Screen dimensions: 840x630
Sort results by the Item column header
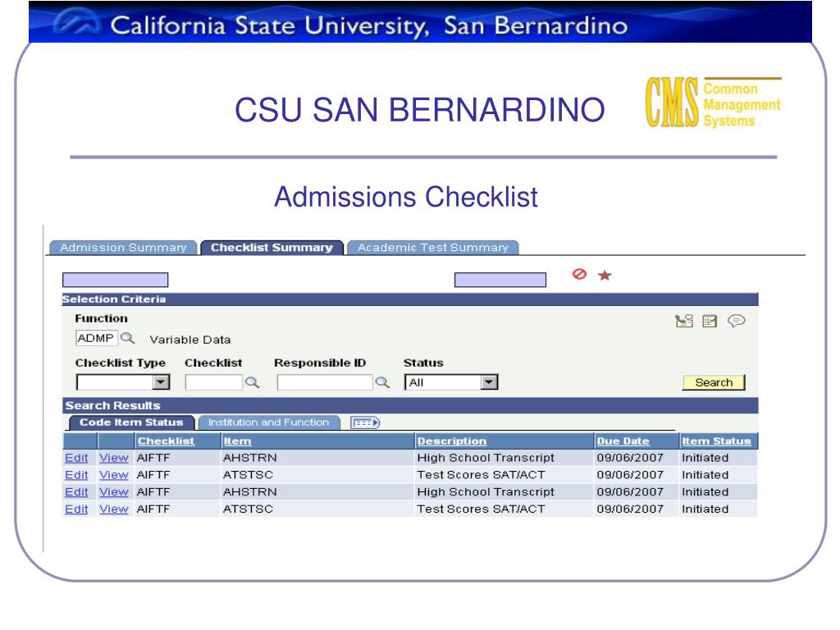click(237, 441)
